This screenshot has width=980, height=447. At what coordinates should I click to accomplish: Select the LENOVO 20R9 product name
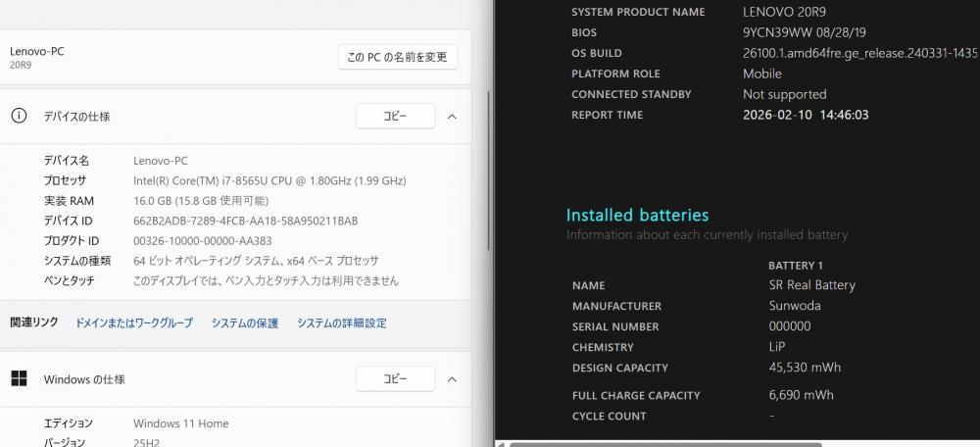tap(784, 12)
